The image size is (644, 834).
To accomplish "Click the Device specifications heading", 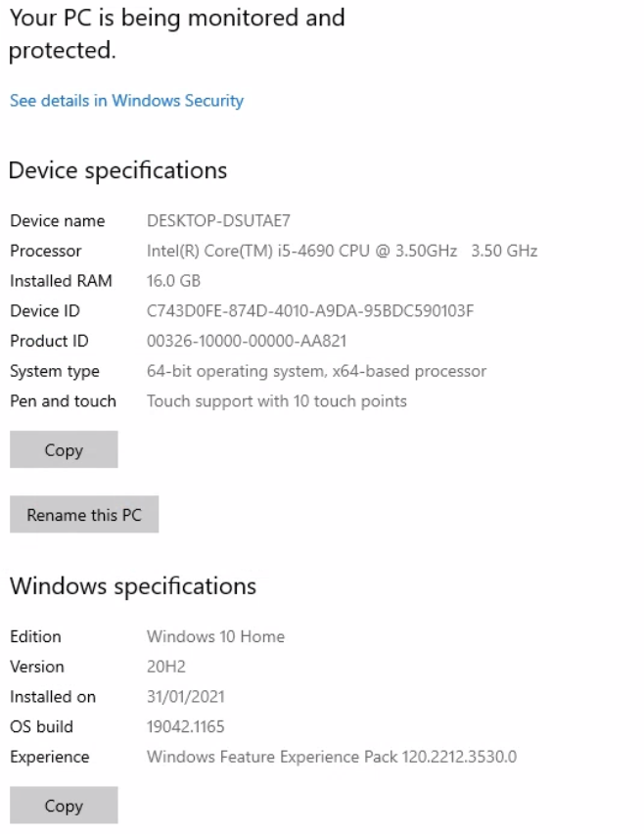I will (x=118, y=170).
